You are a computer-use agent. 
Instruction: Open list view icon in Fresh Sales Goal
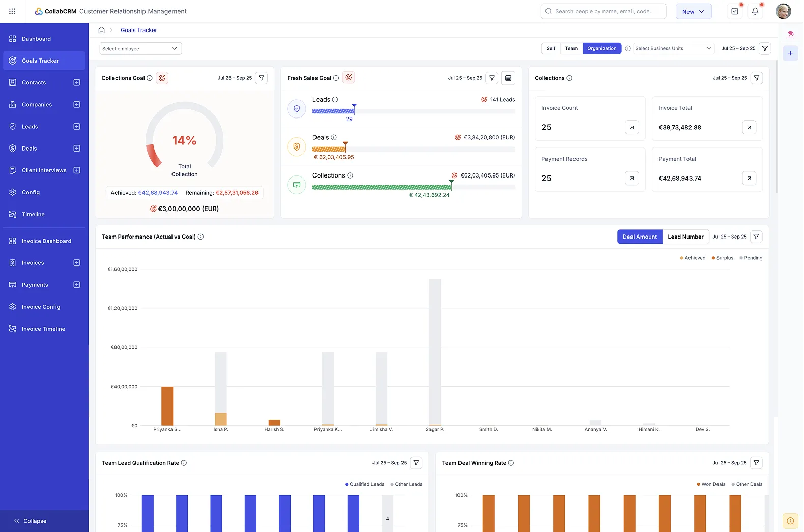508,78
